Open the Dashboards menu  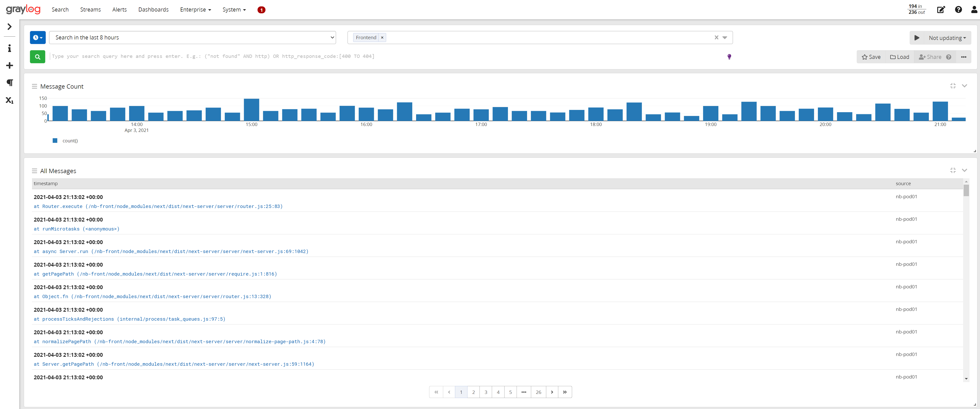(153, 9)
